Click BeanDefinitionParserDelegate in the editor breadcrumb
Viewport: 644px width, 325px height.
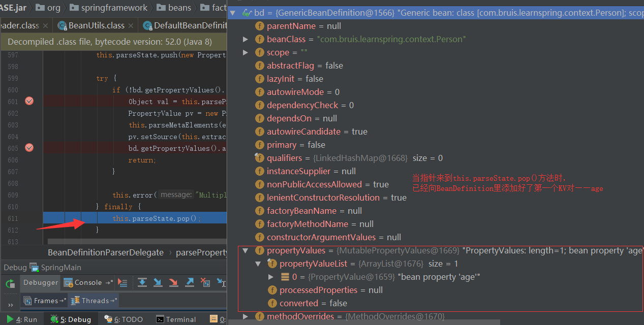pos(106,252)
